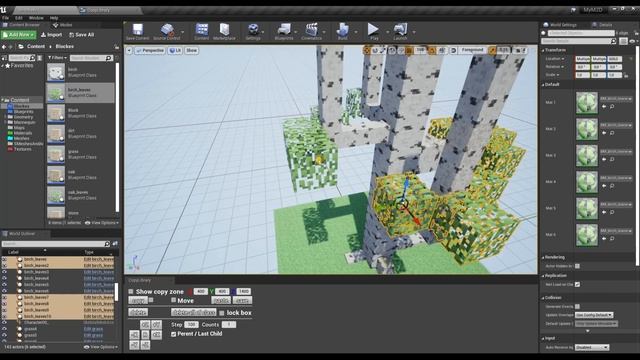The image size is (640, 360).
Task: Switch to the Modes tab
Action: point(63,25)
